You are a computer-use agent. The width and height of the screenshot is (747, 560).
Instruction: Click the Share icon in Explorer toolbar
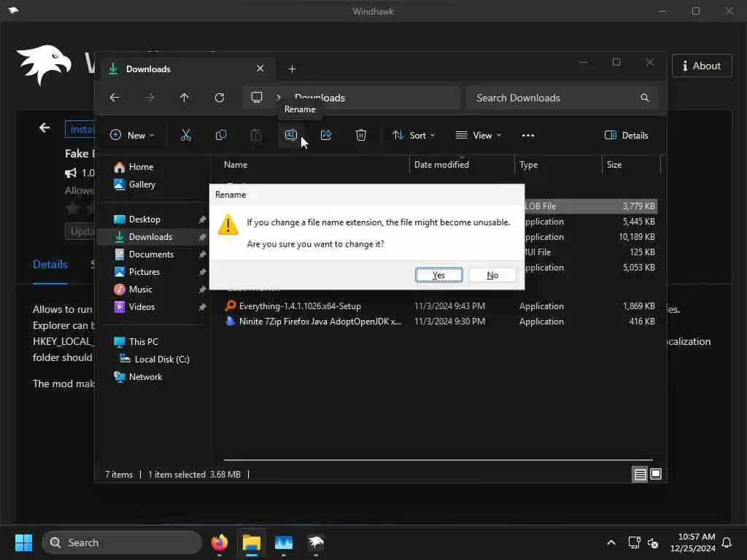coord(326,135)
